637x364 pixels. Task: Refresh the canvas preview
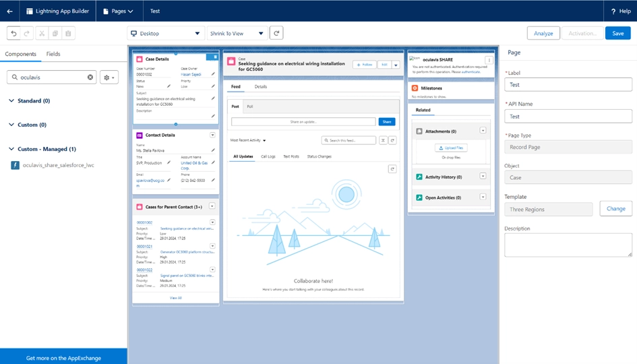point(276,33)
